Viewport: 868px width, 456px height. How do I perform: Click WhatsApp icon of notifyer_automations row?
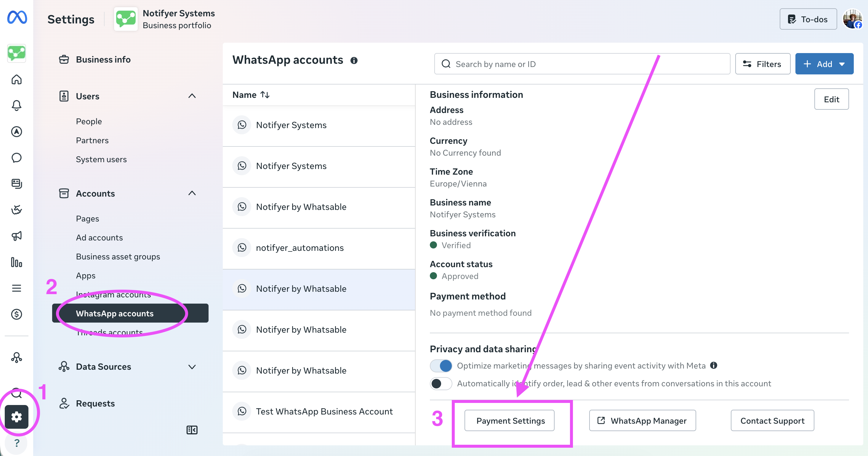point(242,248)
